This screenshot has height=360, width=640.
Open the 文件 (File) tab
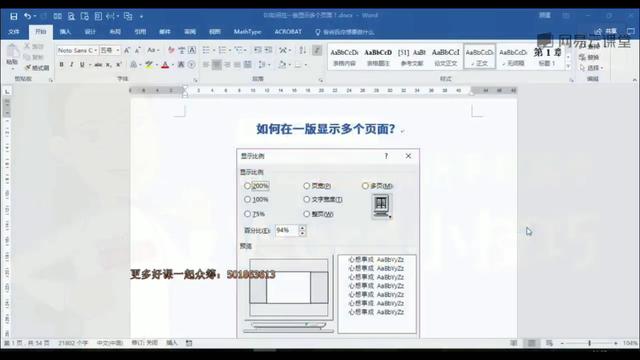(14, 32)
